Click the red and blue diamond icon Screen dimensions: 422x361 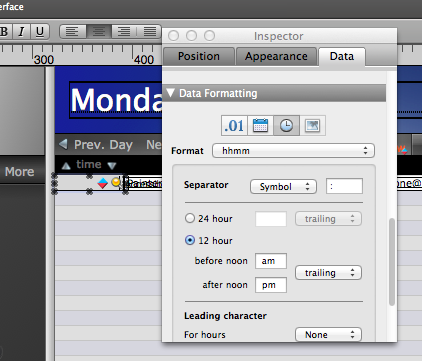(x=103, y=183)
